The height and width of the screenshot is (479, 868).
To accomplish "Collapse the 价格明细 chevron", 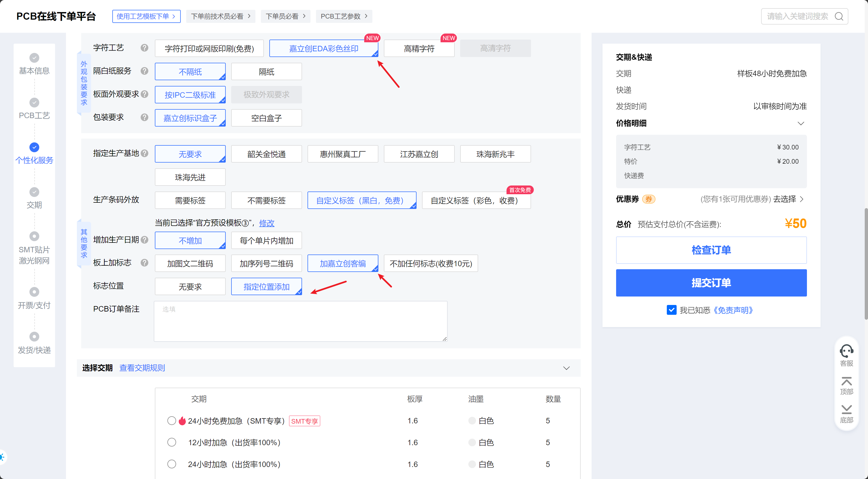I will 801,123.
